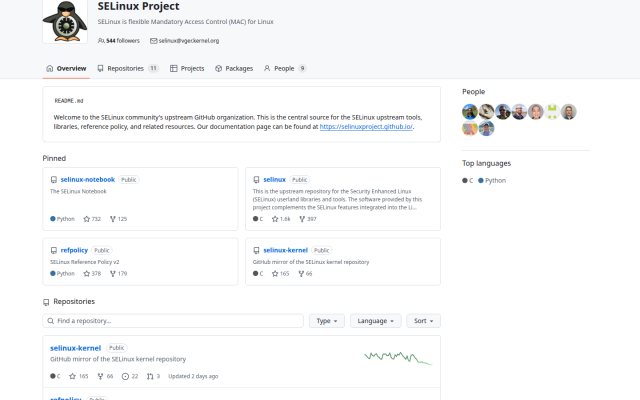Click the 'README.md' label
640x400 pixels.
point(69,100)
